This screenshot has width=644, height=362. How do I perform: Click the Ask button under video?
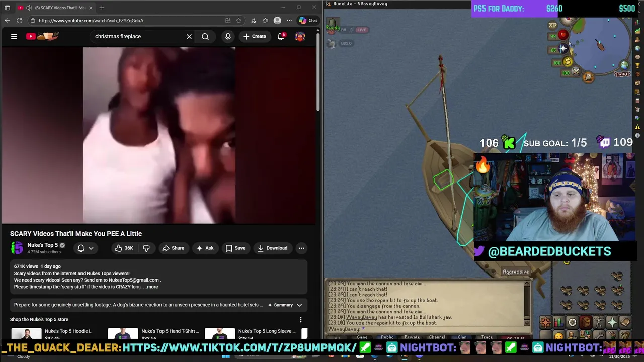(205, 248)
